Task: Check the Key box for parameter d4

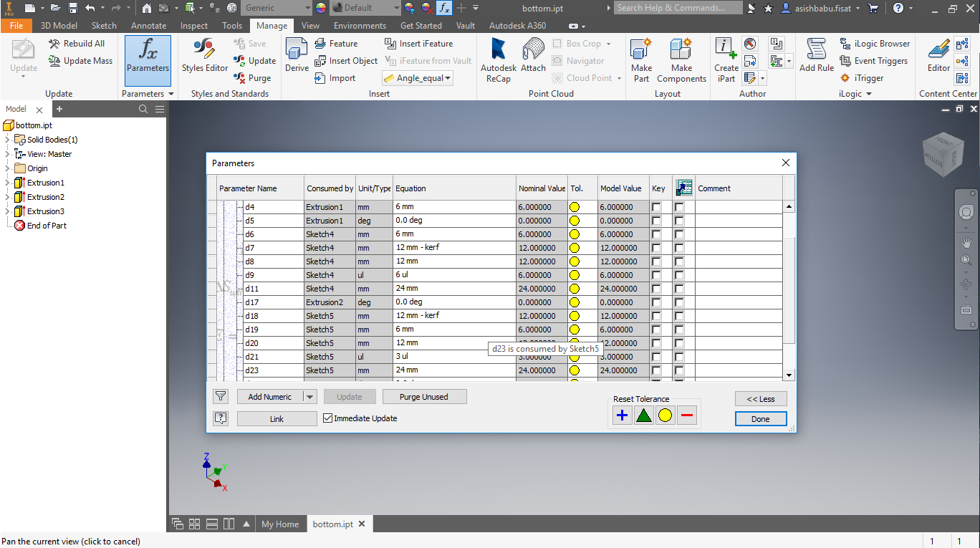Action: (656, 207)
